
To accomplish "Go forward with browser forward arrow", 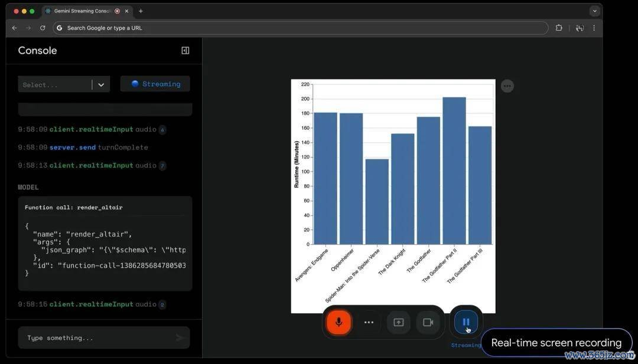I will (28, 28).
